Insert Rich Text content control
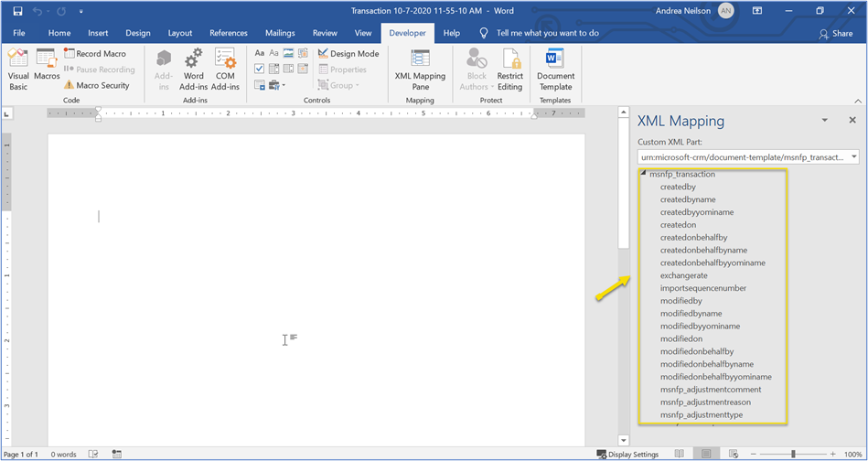Viewport: 868px width, 461px height. point(259,53)
